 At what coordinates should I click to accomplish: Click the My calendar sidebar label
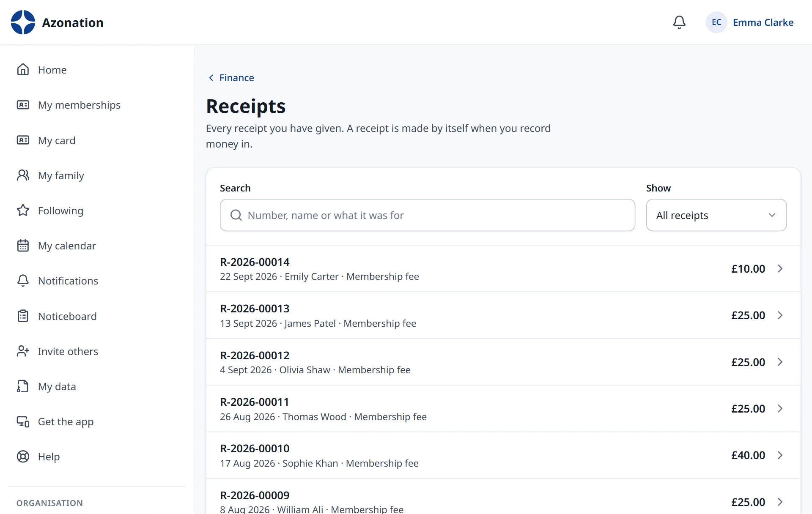pos(67,246)
